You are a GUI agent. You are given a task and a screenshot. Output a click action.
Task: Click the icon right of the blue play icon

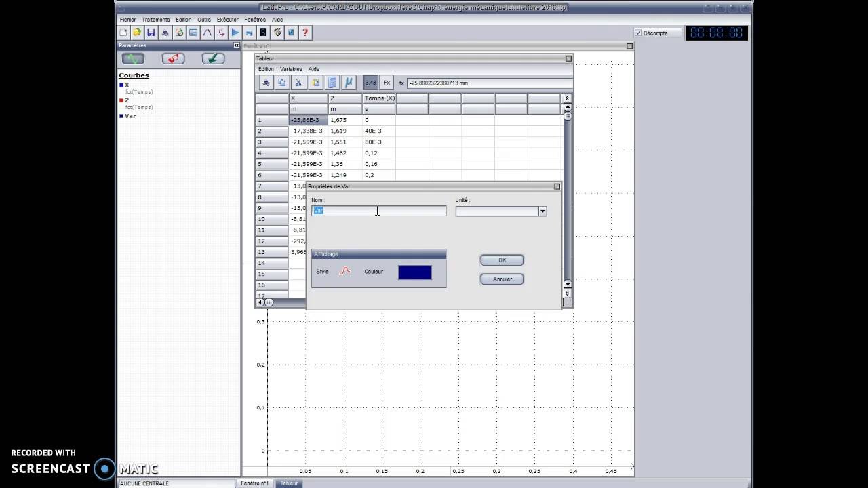(249, 33)
